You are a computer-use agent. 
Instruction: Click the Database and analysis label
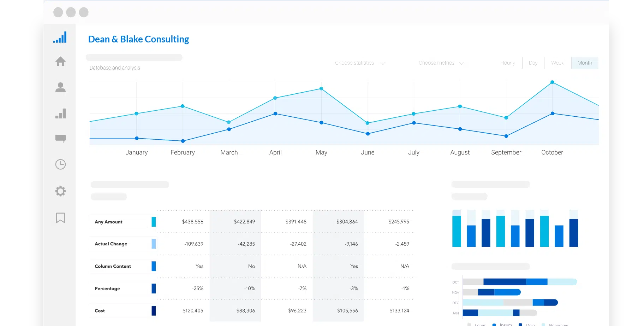(115, 68)
